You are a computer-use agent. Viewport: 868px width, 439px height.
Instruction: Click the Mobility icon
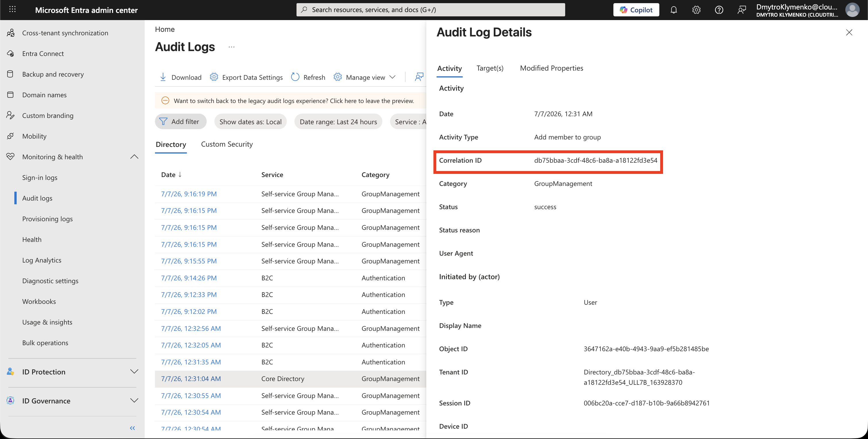point(10,136)
